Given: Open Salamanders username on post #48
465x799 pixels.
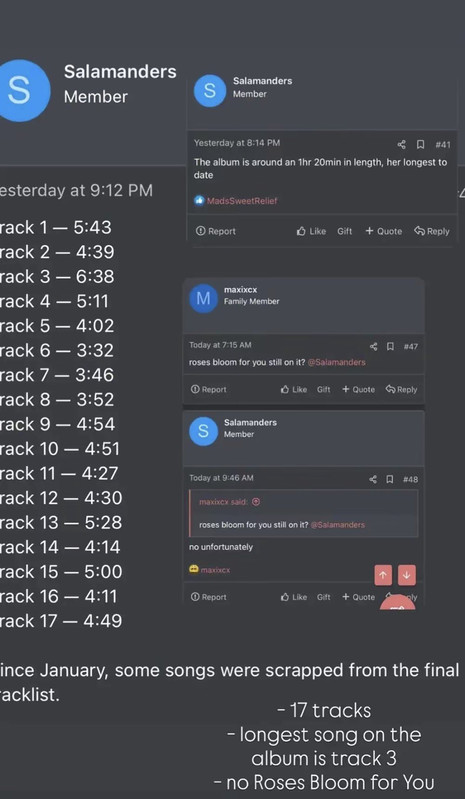Looking at the screenshot, I should pos(250,422).
